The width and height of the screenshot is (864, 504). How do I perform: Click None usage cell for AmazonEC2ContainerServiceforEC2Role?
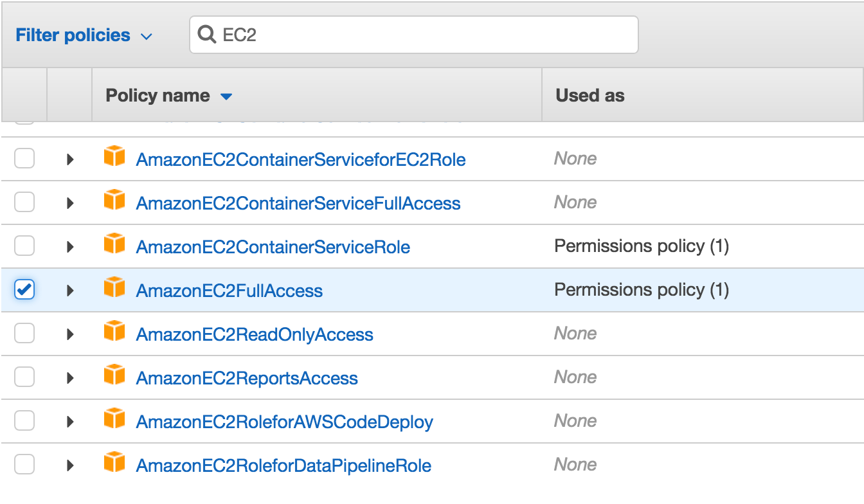pyautogui.click(x=575, y=159)
